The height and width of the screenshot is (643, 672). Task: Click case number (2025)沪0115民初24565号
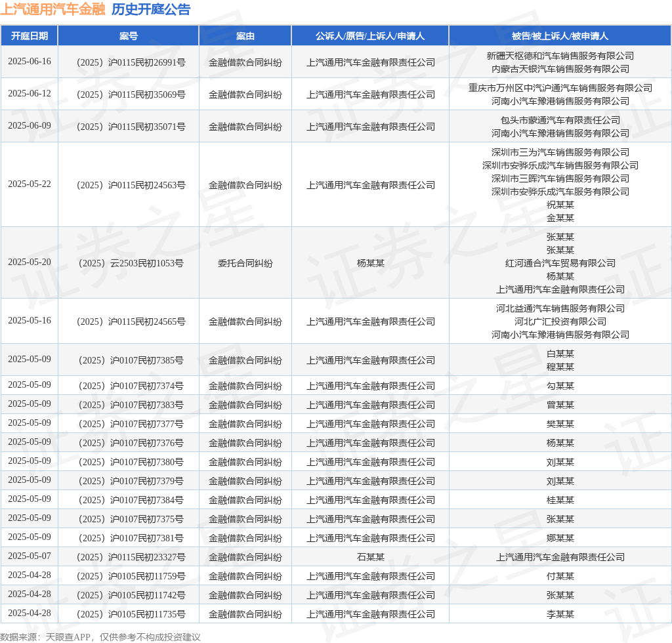[131, 321]
